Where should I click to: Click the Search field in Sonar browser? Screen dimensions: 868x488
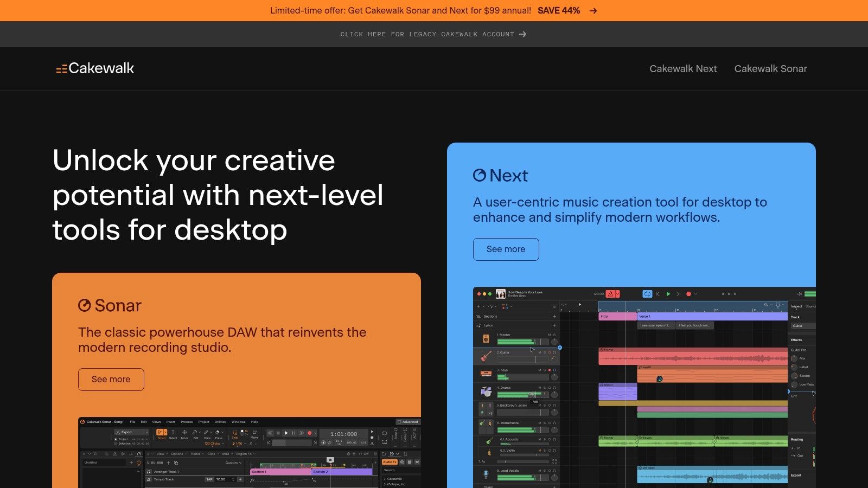401,470
